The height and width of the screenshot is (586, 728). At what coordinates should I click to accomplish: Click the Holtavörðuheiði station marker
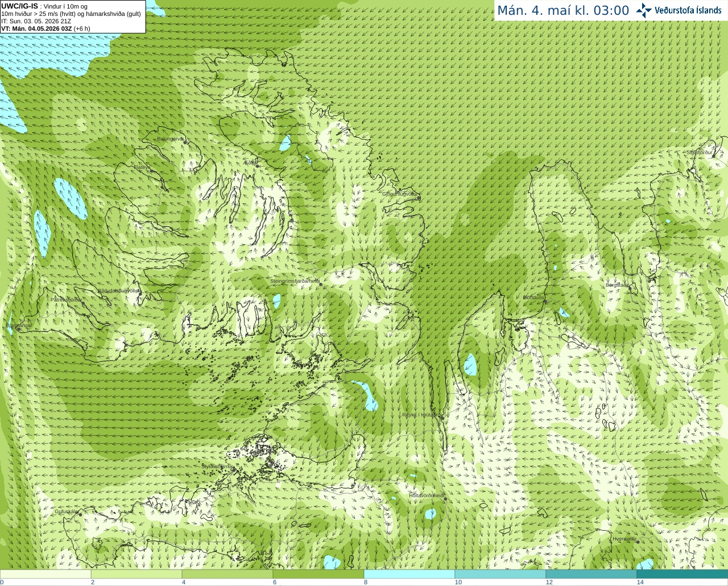click(x=445, y=499)
